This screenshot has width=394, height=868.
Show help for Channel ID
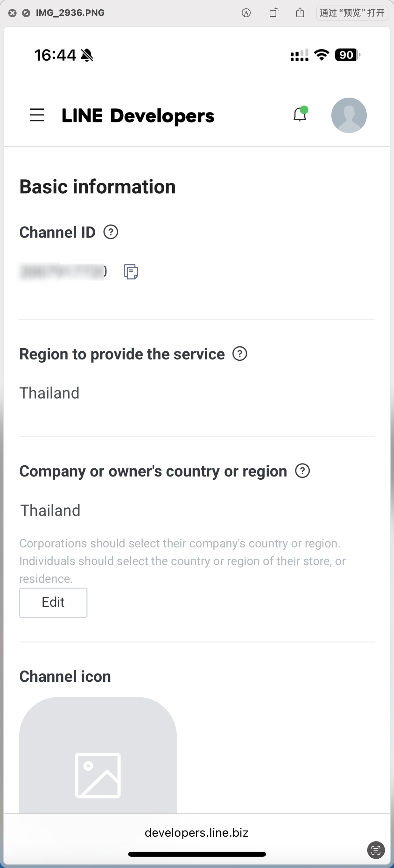pos(111,232)
